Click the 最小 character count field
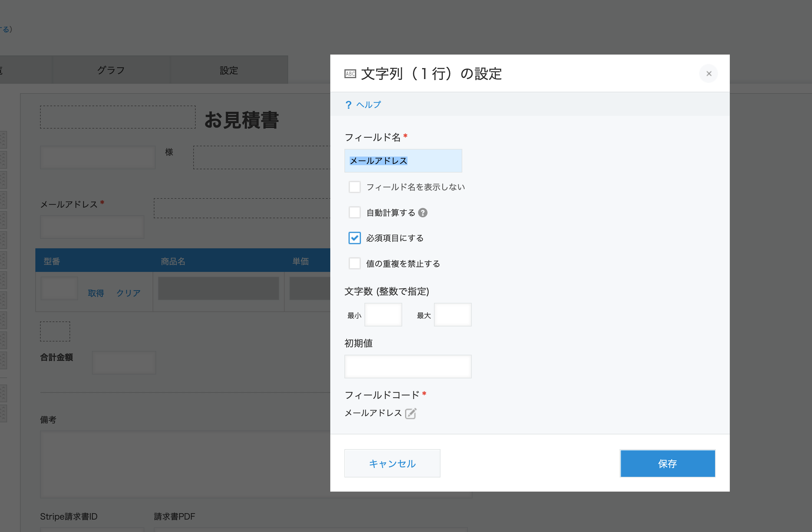Image resolution: width=812 pixels, height=532 pixels. click(x=383, y=315)
